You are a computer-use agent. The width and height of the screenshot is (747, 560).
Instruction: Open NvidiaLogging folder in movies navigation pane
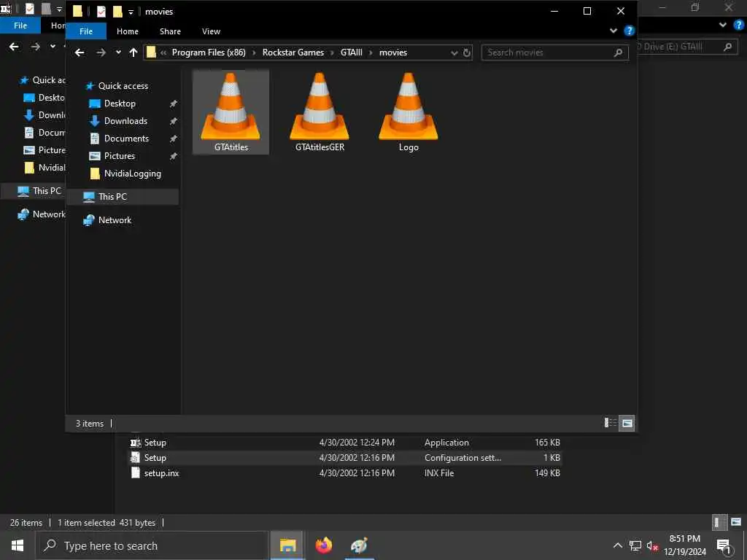point(133,174)
